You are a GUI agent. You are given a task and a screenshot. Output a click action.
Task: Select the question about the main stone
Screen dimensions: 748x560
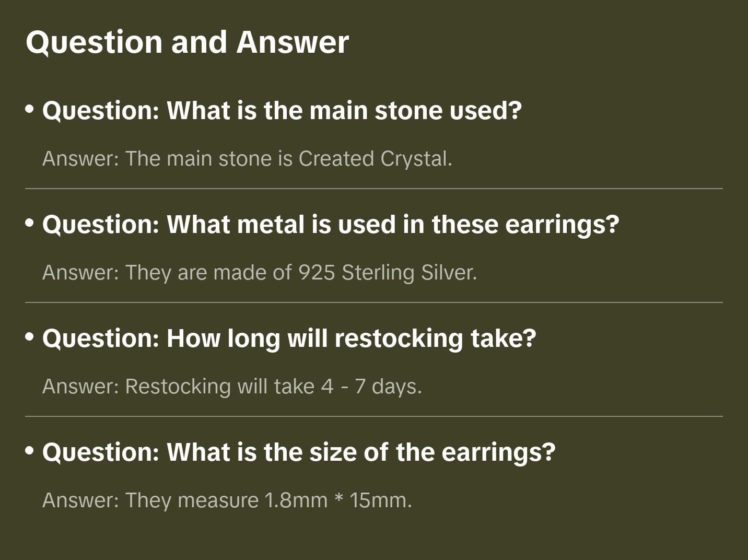(x=282, y=110)
